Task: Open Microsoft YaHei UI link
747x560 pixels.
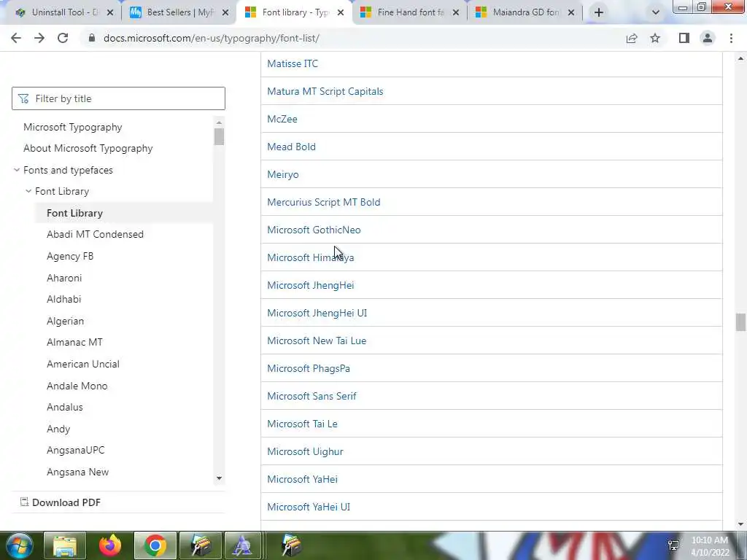Action: click(x=309, y=507)
